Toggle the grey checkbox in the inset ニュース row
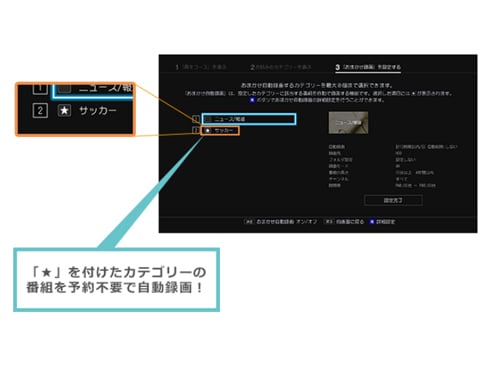The height and width of the screenshot is (368, 490). point(64,89)
